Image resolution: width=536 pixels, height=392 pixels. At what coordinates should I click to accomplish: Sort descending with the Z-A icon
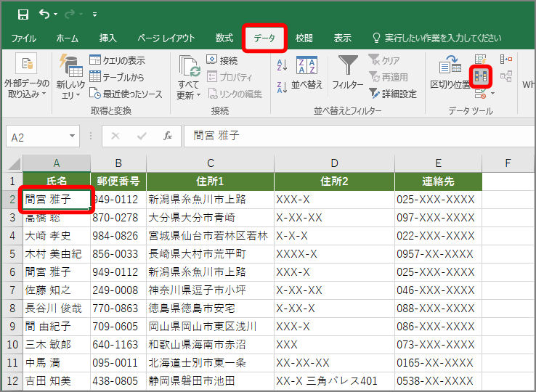(x=282, y=88)
